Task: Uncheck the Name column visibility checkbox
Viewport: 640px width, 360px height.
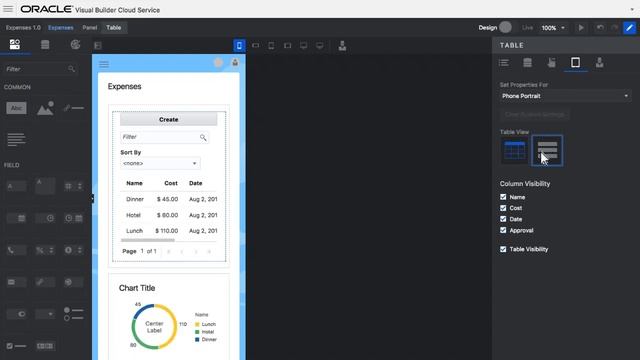Action: pos(503,197)
